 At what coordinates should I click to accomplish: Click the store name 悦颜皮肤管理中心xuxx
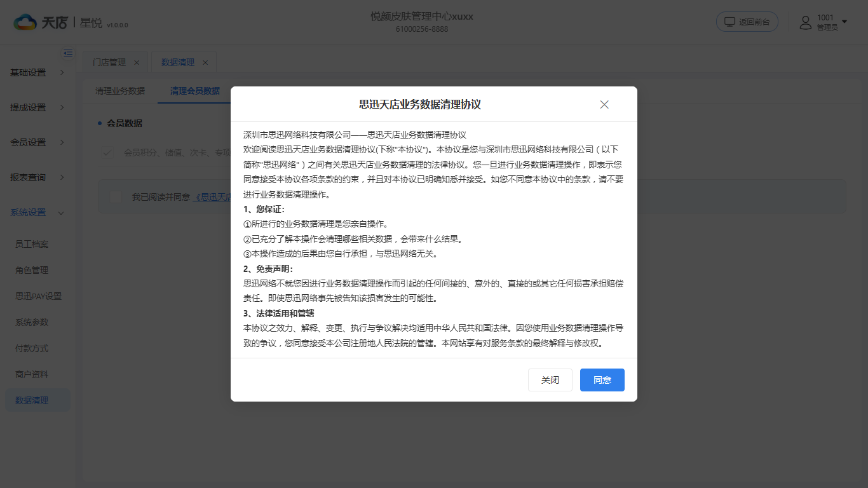pyautogui.click(x=422, y=16)
